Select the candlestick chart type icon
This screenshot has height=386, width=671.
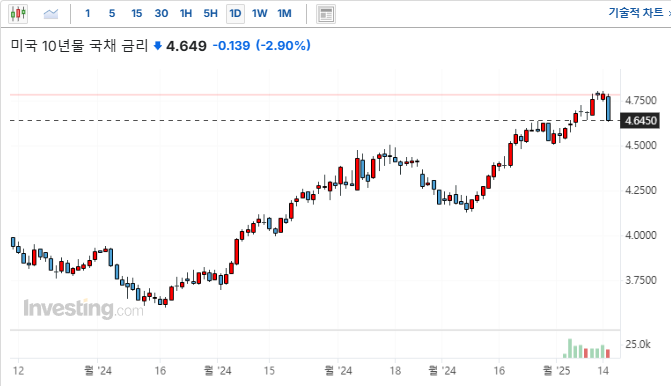pos(18,14)
